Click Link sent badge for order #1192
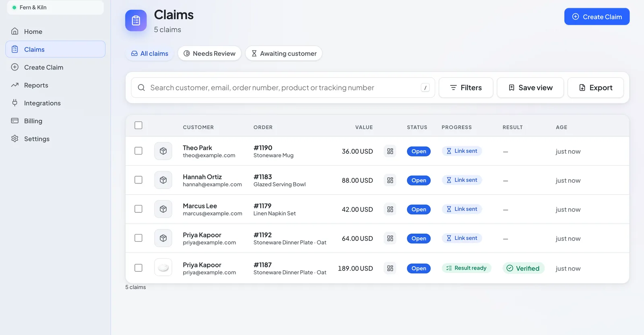The width and height of the screenshot is (644, 335). point(462,238)
